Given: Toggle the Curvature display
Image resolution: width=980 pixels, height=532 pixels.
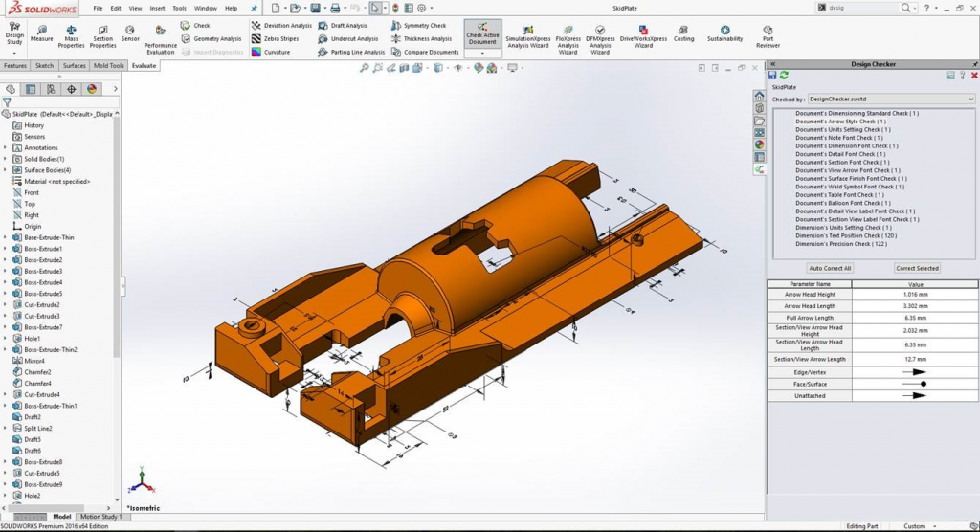Looking at the screenshot, I should (277, 52).
